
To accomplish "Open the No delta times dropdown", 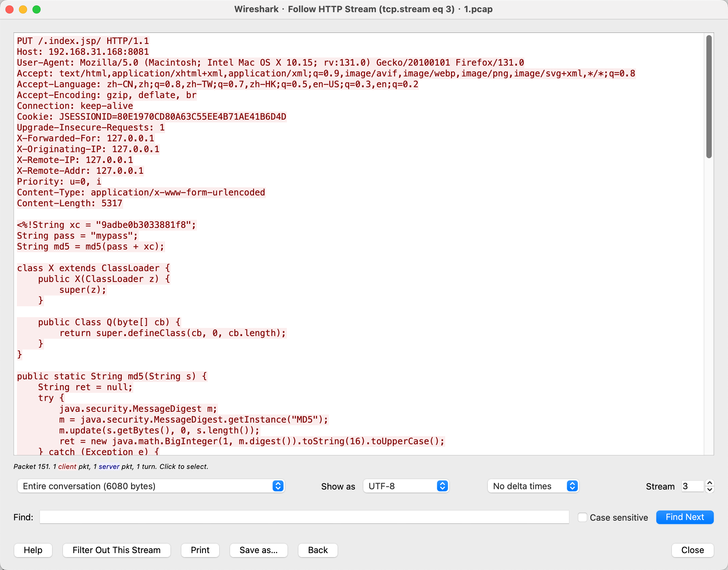I will click(533, 486).
